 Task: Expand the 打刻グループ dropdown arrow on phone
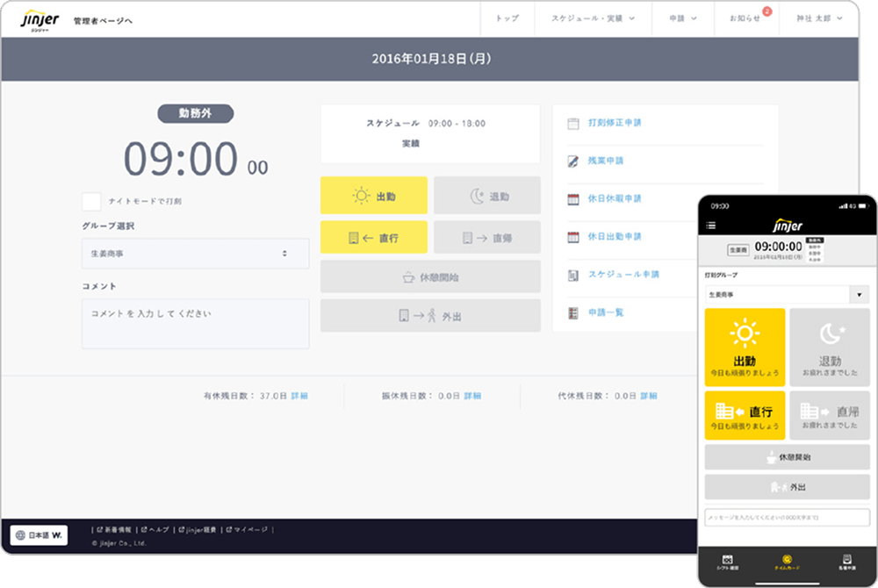tap(860, 295)
